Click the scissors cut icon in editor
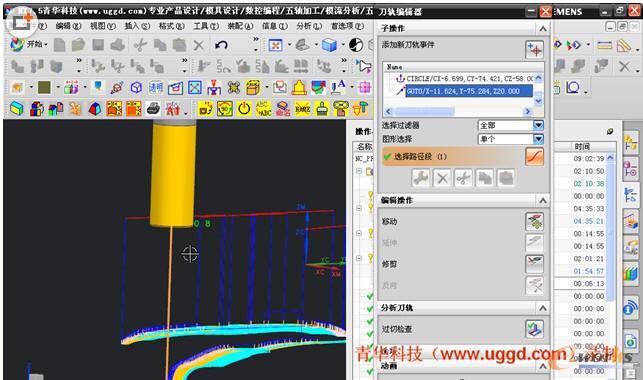This screenshot has width=643, height=380. pos(463,178)
